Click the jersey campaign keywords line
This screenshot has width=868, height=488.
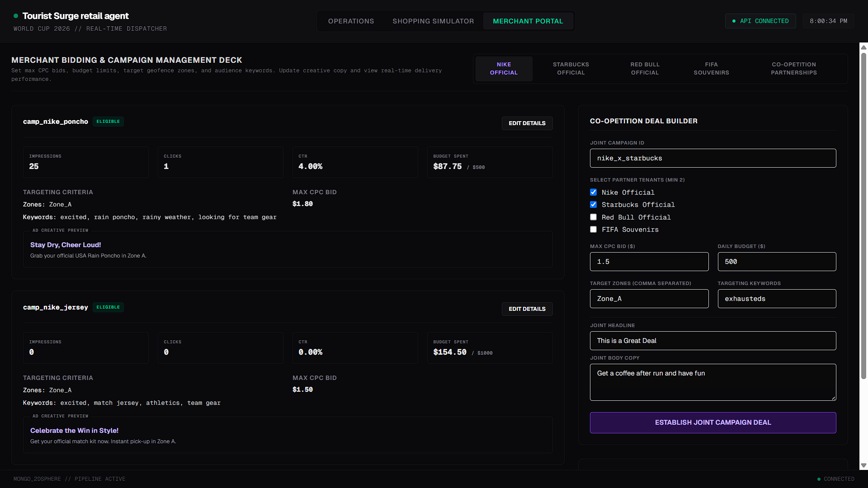(x=122, y=403)
